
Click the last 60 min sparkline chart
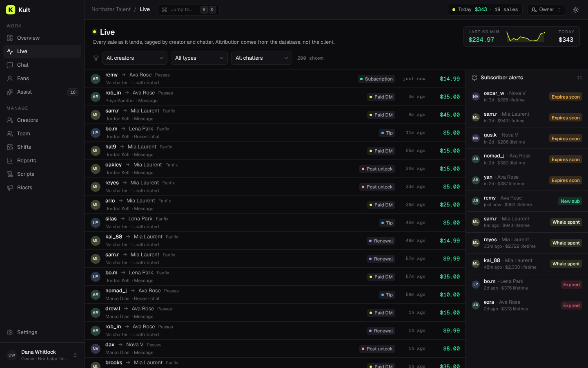pos(526,36)
